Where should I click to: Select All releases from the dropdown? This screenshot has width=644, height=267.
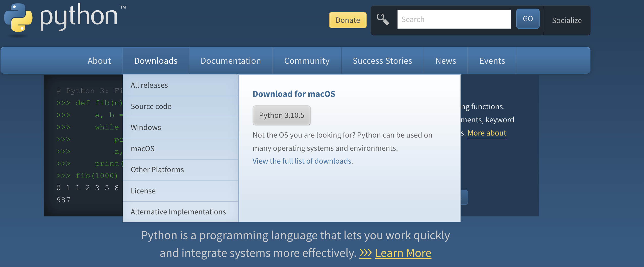point(149,85)
